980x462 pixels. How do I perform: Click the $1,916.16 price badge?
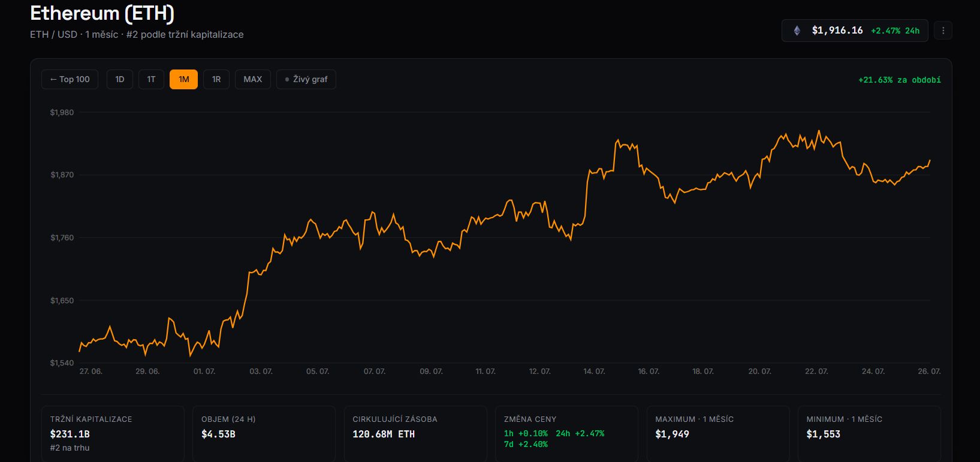[855, 31]
